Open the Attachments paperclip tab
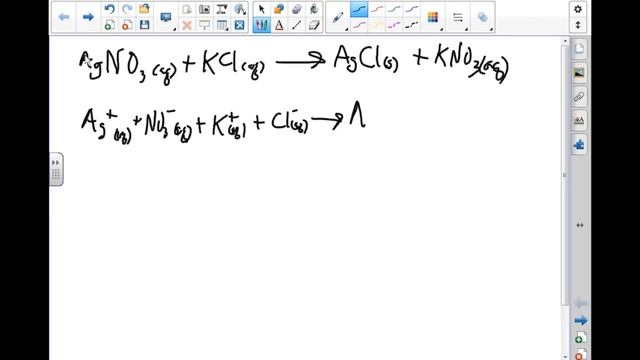The height and width of the screenshot is (360, 640). pyautogui.click(x=579, y=97)
